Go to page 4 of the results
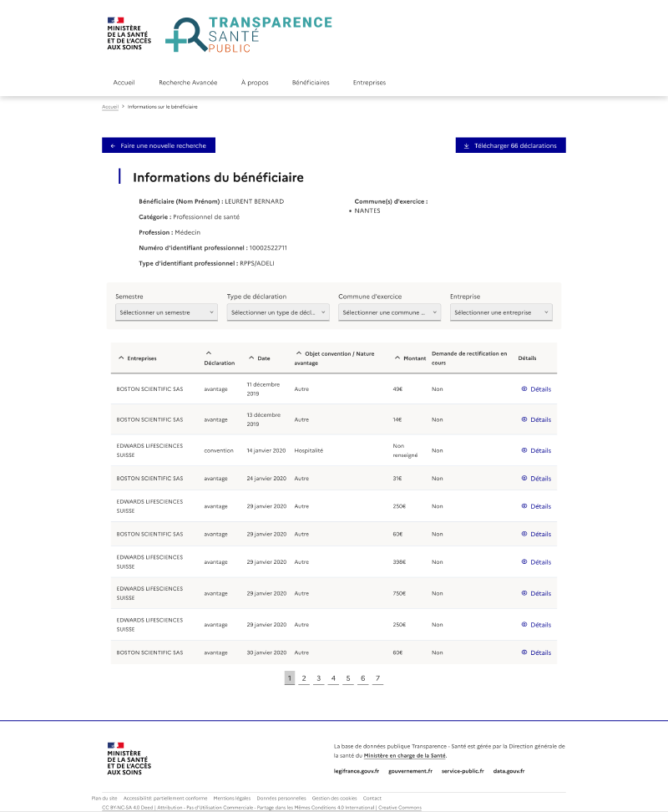Screen dimensions: 668x812 (x=332, y=678)
